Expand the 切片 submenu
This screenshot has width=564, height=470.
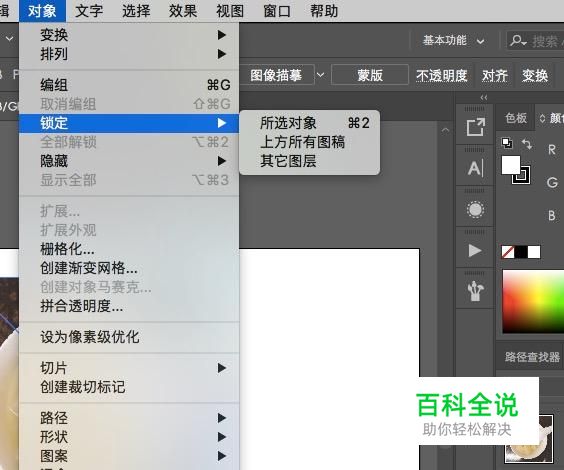coord(129,368)
